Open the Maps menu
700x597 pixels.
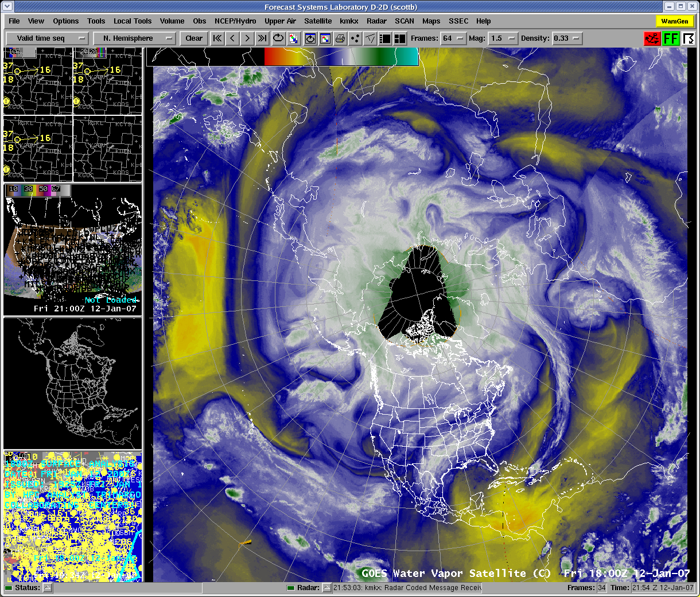431,21
